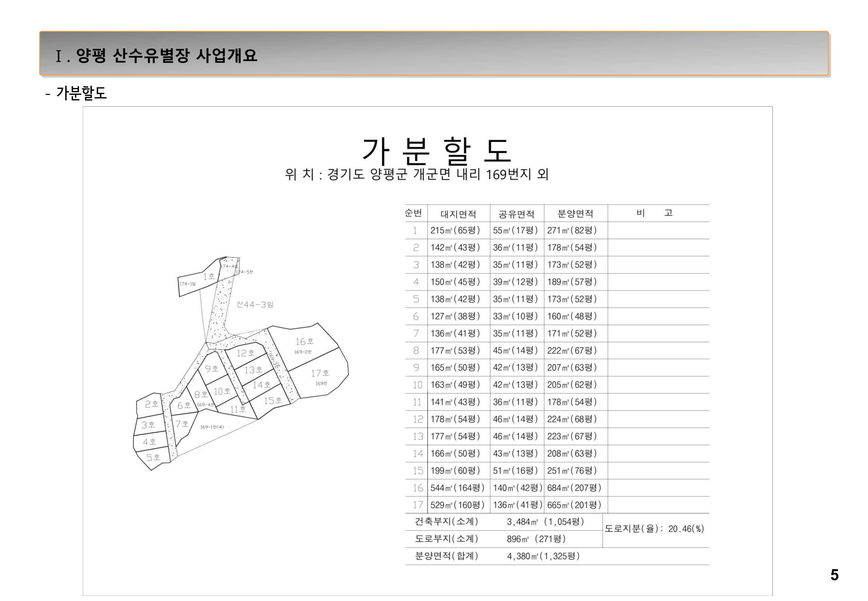Select cell '33㎡(10평)' in row 6
Viewport: 868px width, 601px height.
click(x=515, y=316)
